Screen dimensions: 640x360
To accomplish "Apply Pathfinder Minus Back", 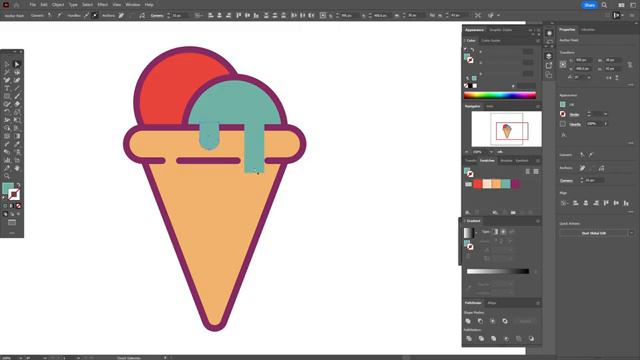I will coord(531,338).
